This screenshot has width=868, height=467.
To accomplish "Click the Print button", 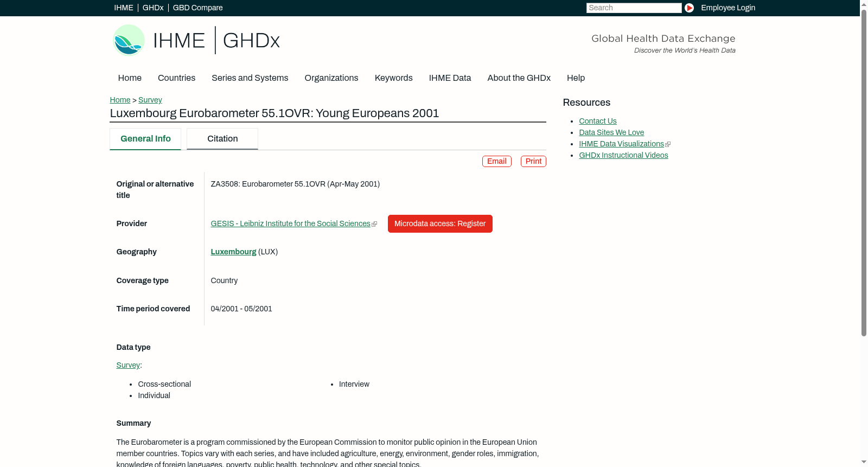I will click(x=533, y=161).
